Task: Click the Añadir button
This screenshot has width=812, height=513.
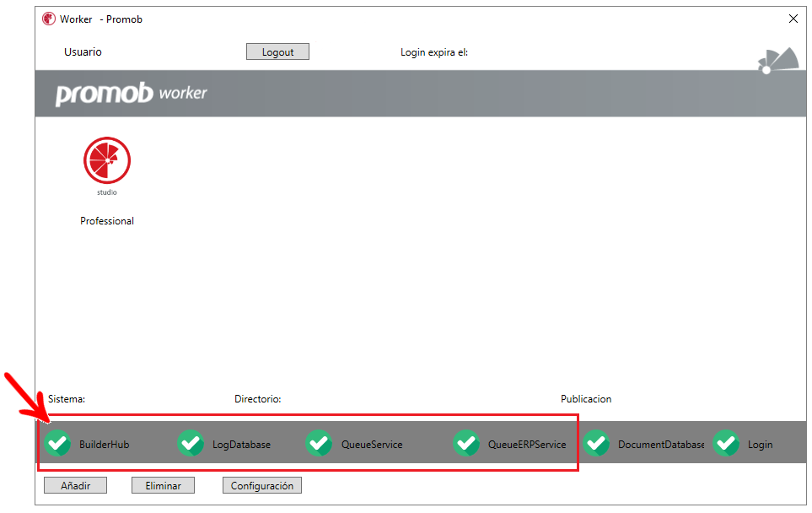Action: pyautogui.click(x=76, y=485)
